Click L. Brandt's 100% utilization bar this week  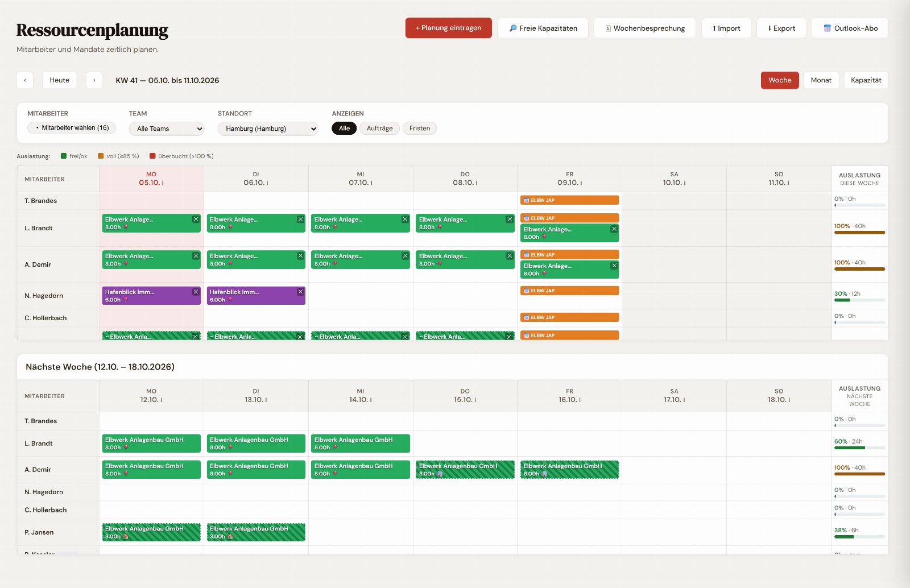click(859, 233)
